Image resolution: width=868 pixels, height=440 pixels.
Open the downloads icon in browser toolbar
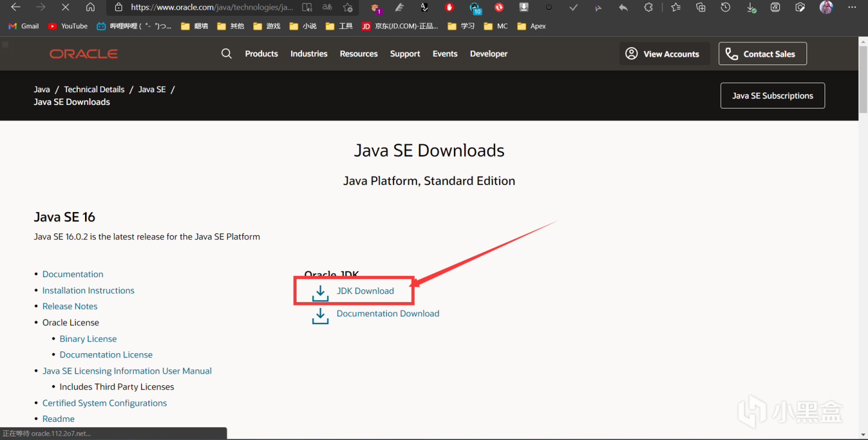pos(751,7)
